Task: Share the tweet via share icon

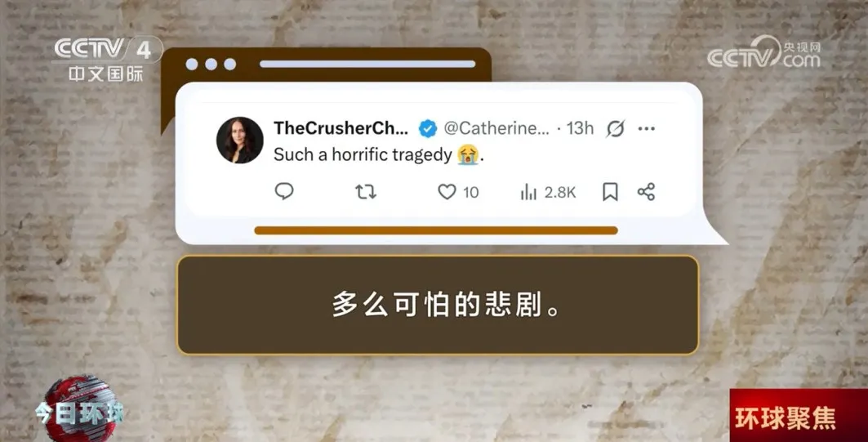Action: point(646,192)
